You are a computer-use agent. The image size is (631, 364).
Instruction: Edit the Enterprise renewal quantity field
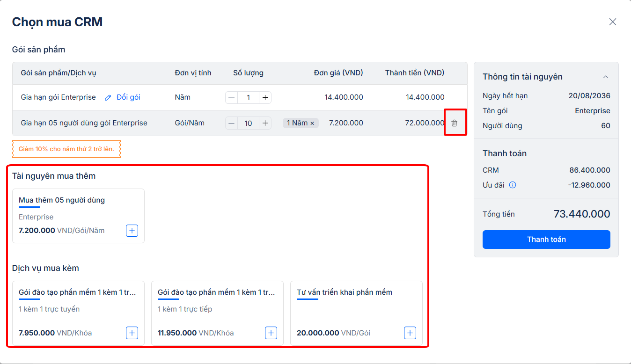(248, 98)
